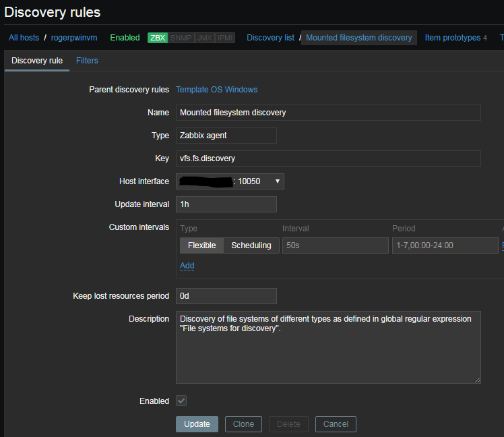The width and height of the screenshot is (504, 437).
Task: Go to All hosts breadcrumb
Action: tap(24, 38)
